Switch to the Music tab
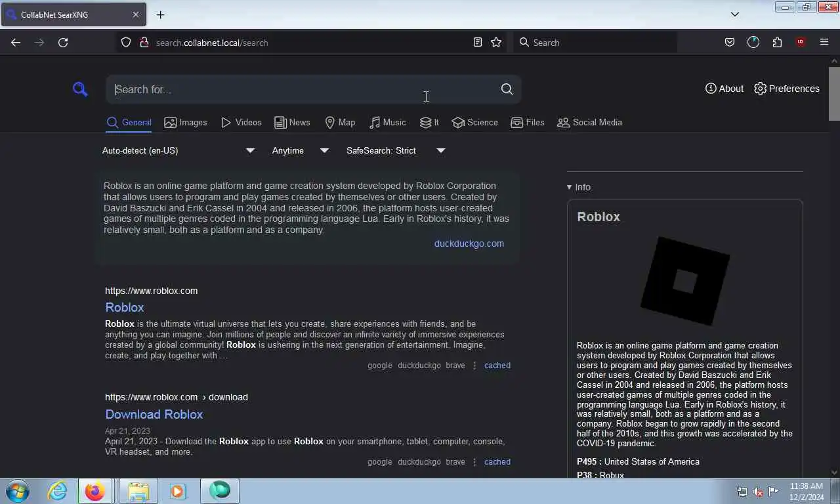Viewport: 840px width, 504px height. point(388,122)
